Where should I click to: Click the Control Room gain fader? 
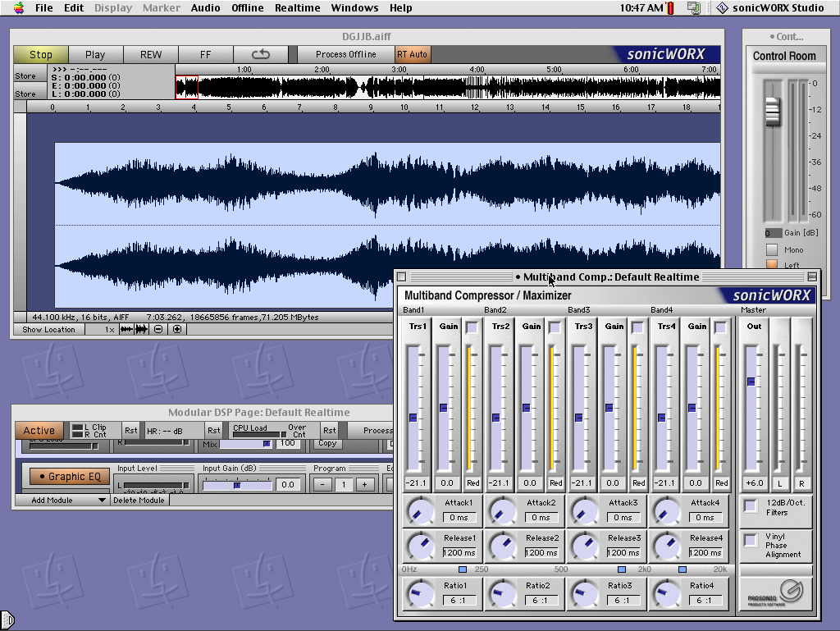tap(773, 112)
